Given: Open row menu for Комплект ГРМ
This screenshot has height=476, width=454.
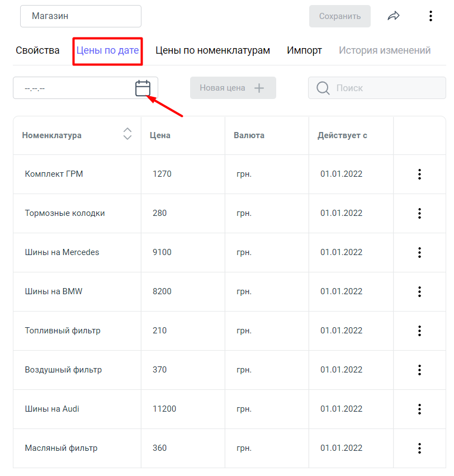Looking at the screenshot, I should [x=419, y=174].
